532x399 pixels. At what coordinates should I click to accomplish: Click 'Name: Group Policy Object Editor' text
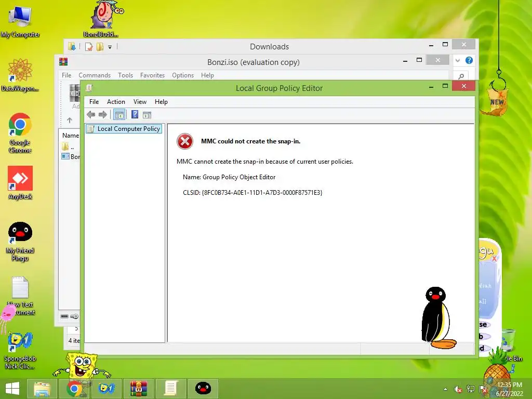(x=229, y=177)
